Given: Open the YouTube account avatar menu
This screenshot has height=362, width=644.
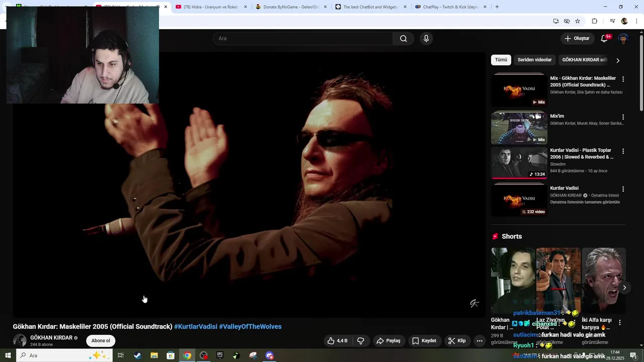Looking at the screenshot, I should coord(623,39).
